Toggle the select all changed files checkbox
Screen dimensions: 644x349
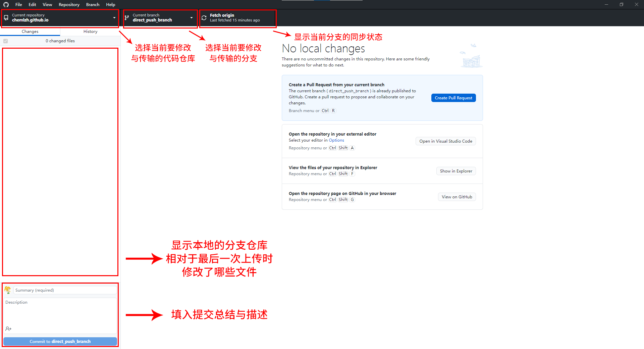(x=5, y=41)
